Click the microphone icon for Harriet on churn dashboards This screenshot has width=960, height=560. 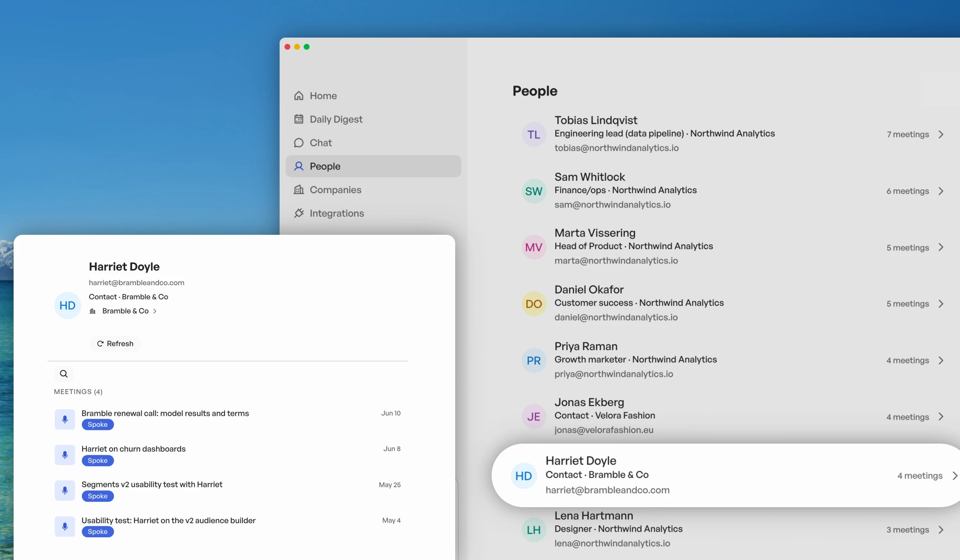point(65,455)
